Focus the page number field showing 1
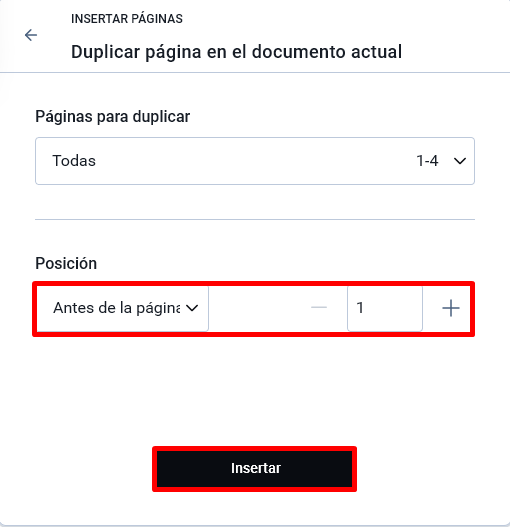510x527 pixels. (x=385, y=308)
